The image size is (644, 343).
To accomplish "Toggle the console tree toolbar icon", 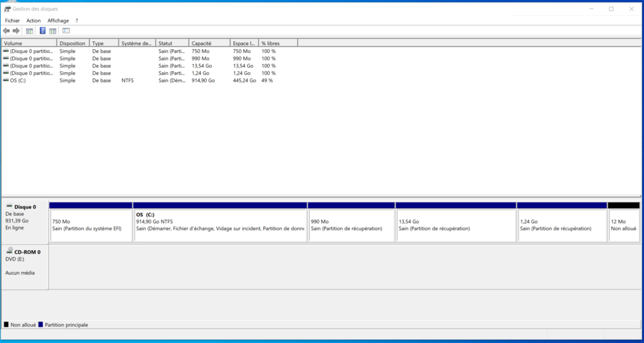I will point(30,30).
